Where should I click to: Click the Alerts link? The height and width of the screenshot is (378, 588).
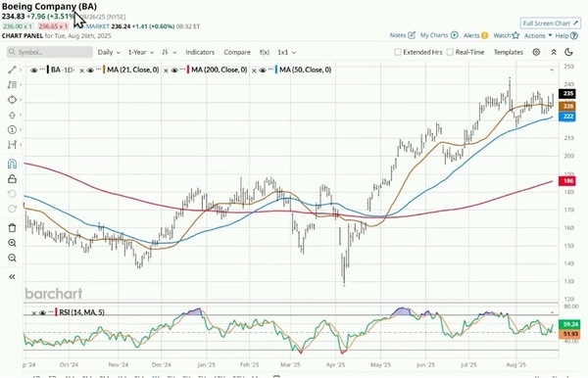[471, 35]
